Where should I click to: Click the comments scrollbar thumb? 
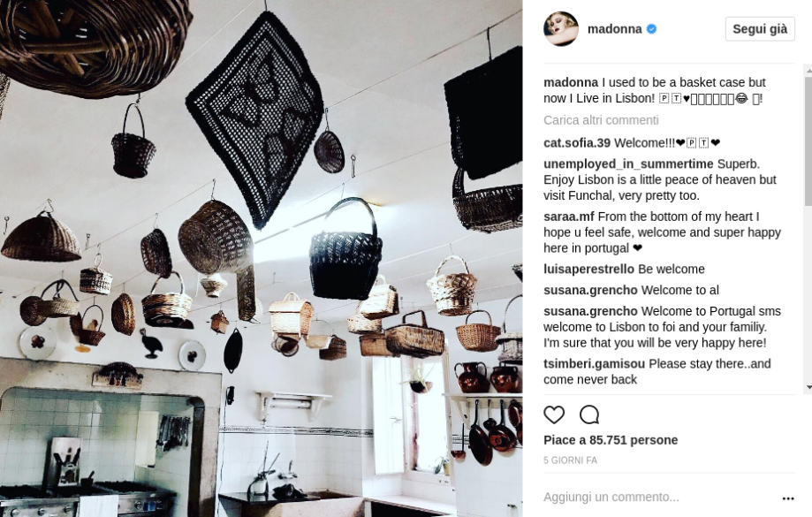(x=808, y=140)
